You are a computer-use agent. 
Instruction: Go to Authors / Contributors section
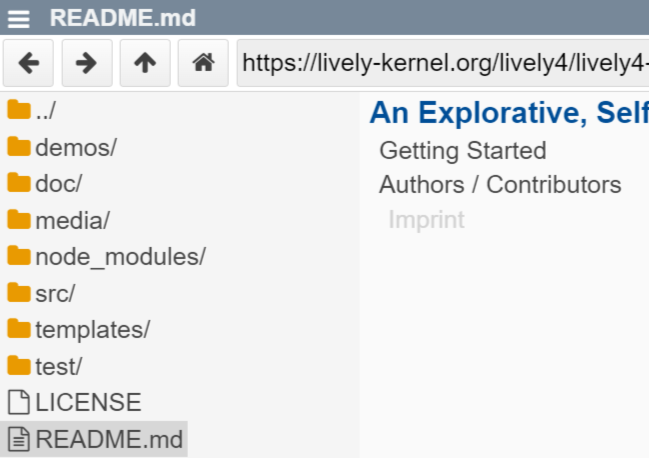(500, 185)
